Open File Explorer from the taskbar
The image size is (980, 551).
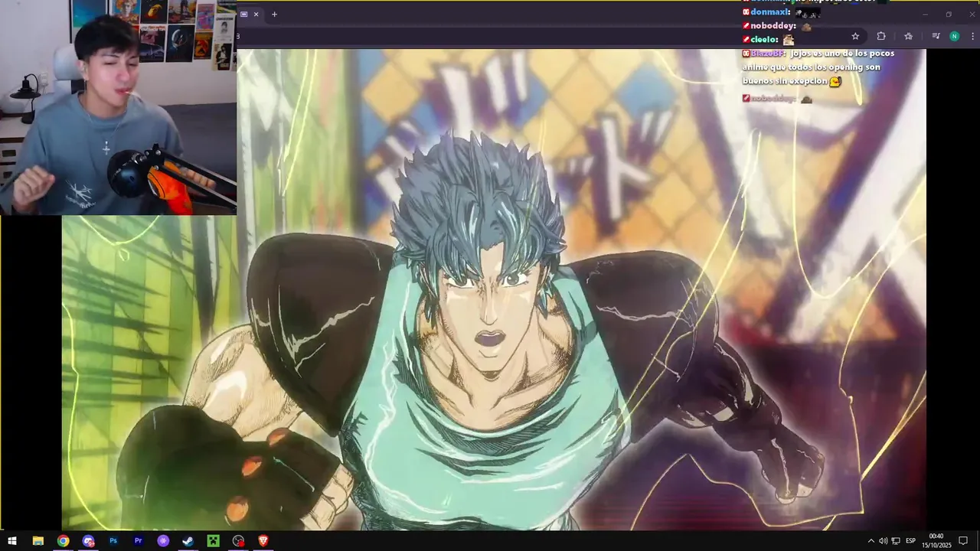click(38, 541)
